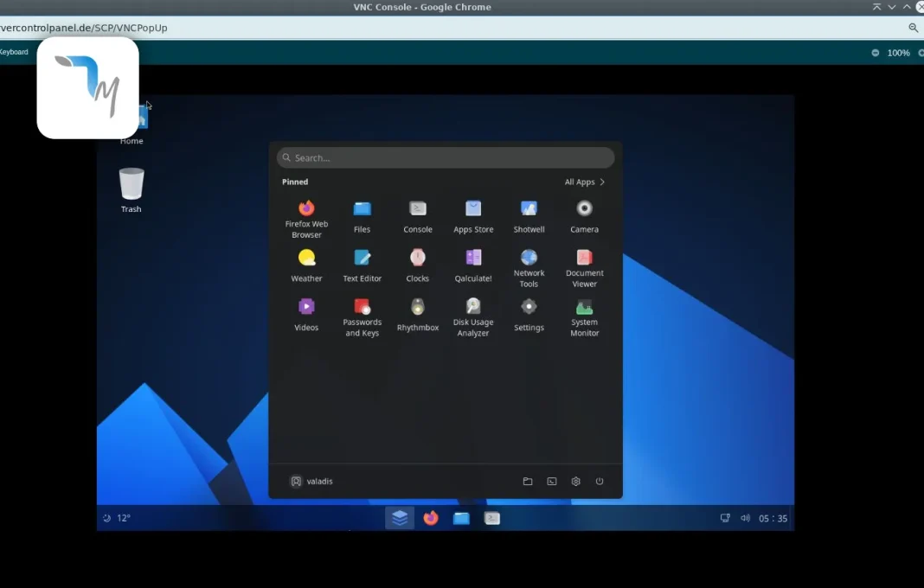This screenshot has height=588, width=924.
Task: Open terminal icon in menu footer
Action: pyautogui.click(x=552, y=482)
